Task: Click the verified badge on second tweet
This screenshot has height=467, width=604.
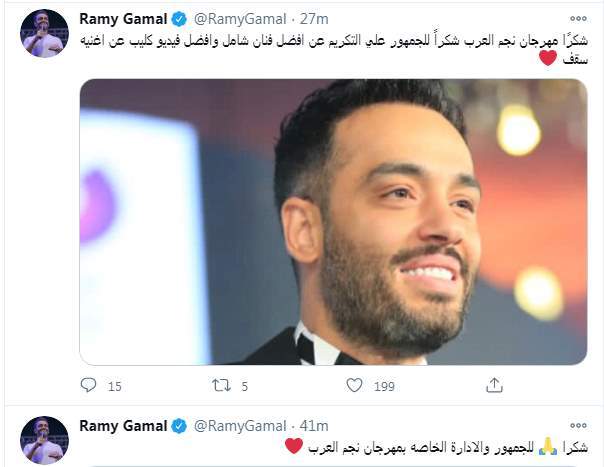Action: 179,426
